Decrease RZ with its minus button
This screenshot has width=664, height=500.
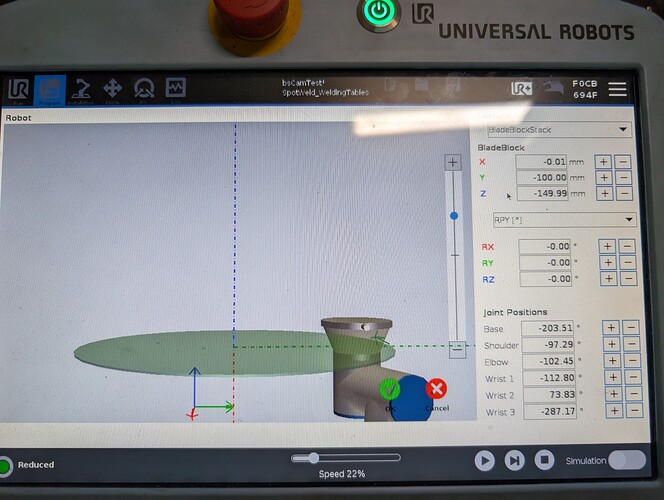coord(629,279)
